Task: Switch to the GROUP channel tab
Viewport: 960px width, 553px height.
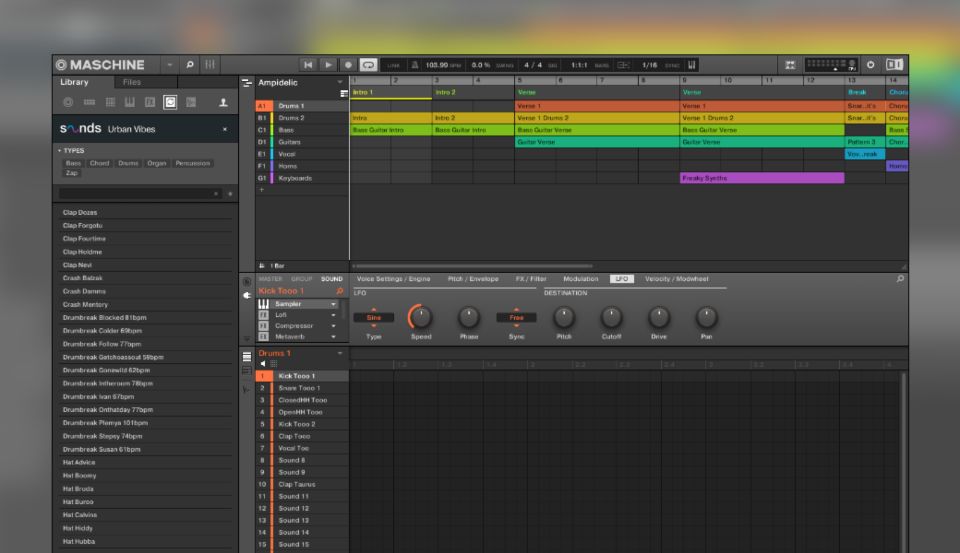Action: (x=302, y=279)
